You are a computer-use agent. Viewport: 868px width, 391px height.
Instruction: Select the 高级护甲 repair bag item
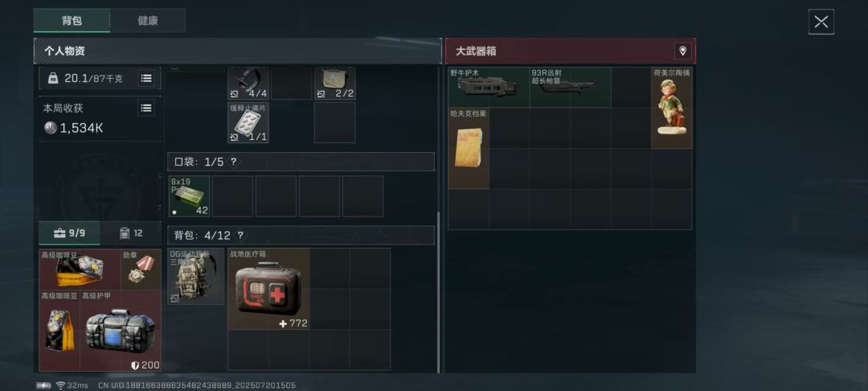(121, 331)
